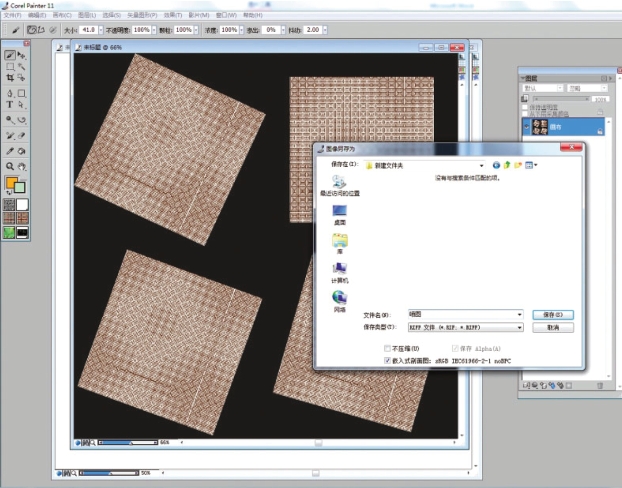The image size is (622, 488).
Task: Enable the uncompressed (不压缩) checkbox
Action: 389,348
